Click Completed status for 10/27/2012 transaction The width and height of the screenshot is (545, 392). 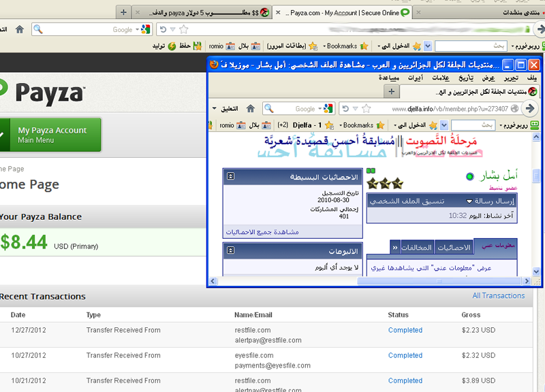(405, 355)
